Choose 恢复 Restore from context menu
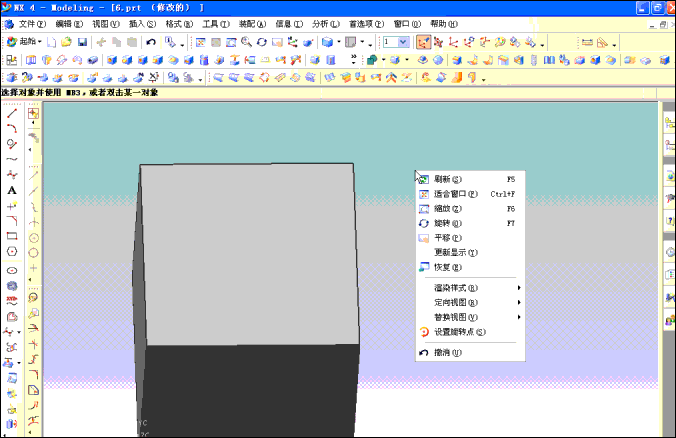This screenshot has width=676, height=438. tap(470, 267)
